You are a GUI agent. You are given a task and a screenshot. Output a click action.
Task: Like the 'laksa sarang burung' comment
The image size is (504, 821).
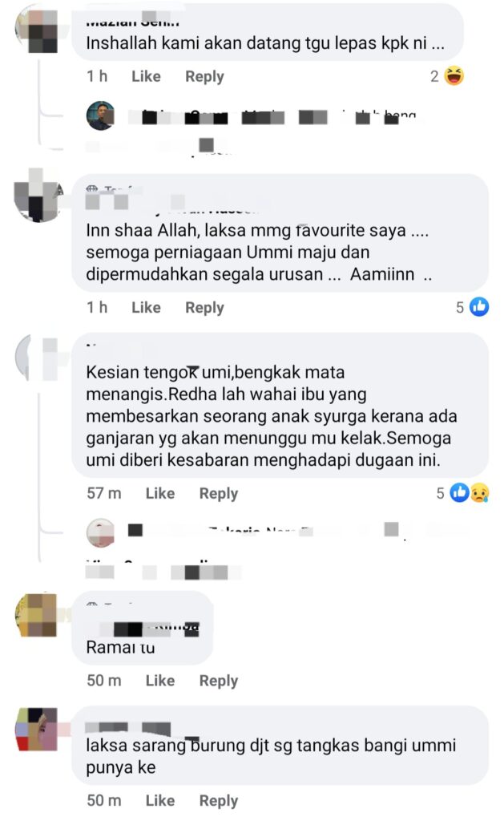pos(160,801)
